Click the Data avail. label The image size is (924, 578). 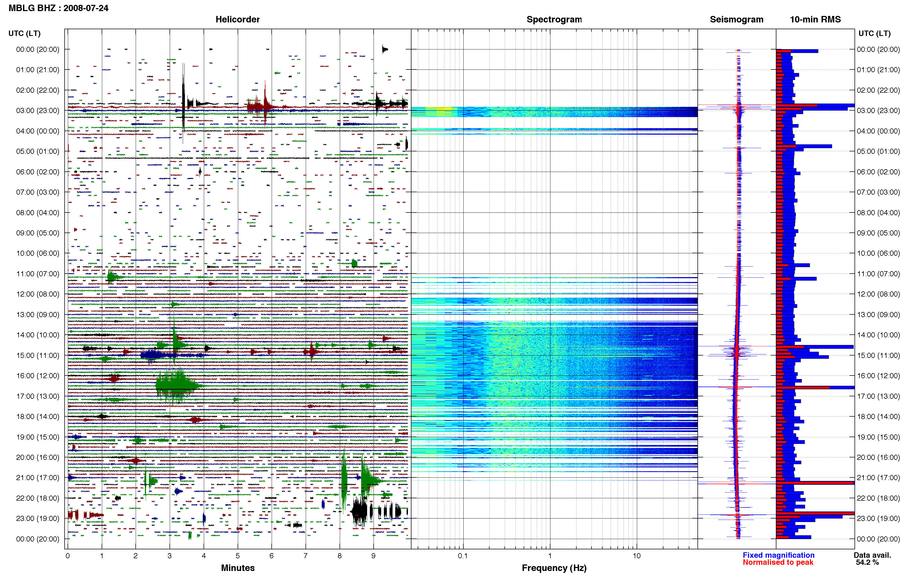pyautogui.click(x=872, y=555)
